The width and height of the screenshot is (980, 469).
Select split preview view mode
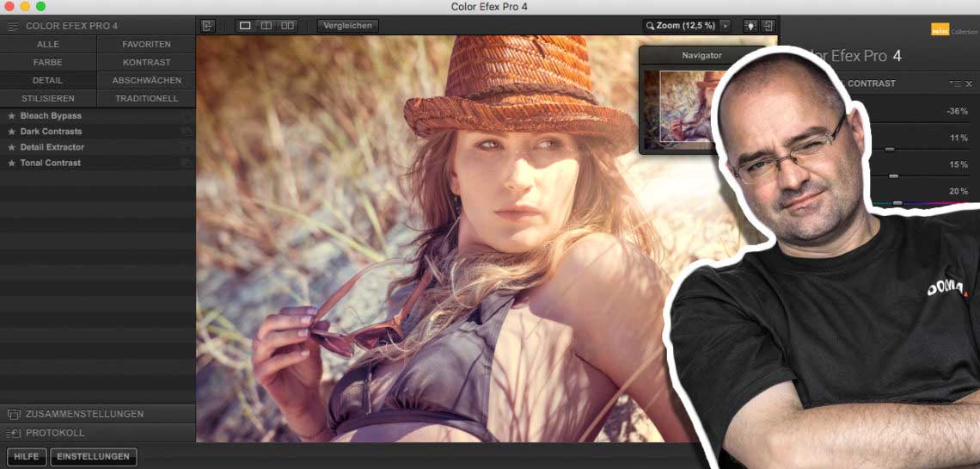click(266, 26)
